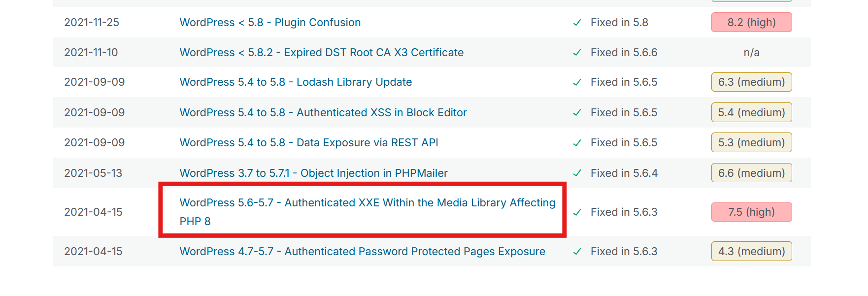The image size is (868, 296).
Task: Click the checkmark for Data Exposure via REST API
Action: [x=577, y=142]
